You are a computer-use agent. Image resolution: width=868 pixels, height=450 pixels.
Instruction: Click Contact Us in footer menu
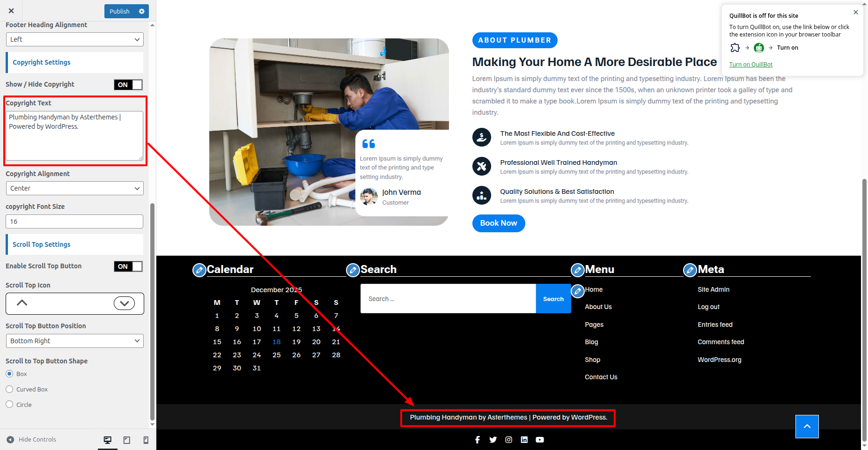point(601,377)
